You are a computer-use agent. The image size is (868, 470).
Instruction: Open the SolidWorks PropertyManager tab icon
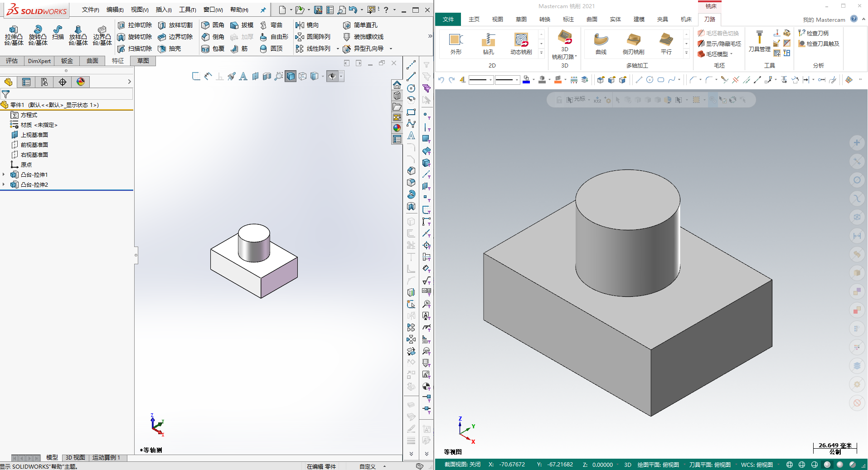coord(26,82)
